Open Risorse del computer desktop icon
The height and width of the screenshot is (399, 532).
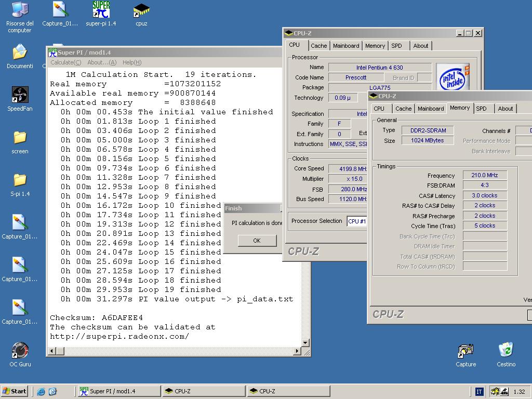point(20,18)
